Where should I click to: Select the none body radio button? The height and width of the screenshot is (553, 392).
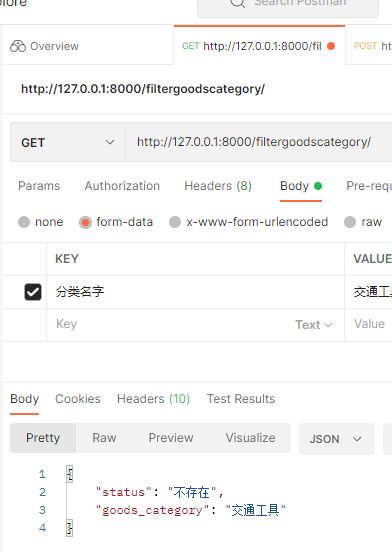tap(24, 222)
